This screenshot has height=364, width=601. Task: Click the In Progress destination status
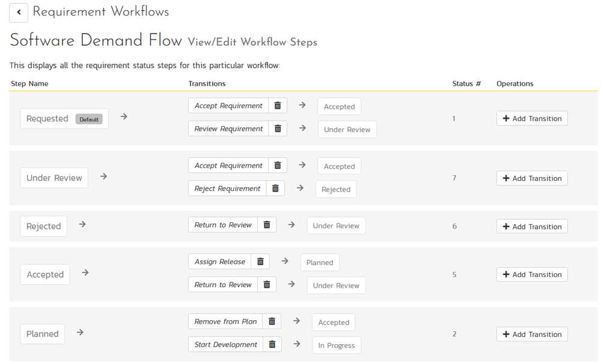point(337,345)
